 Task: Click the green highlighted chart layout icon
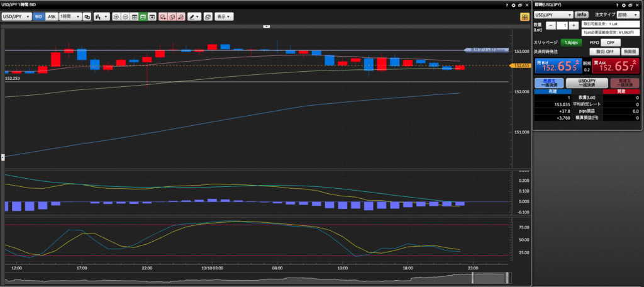pyautogui.click(x=143, y=16)
